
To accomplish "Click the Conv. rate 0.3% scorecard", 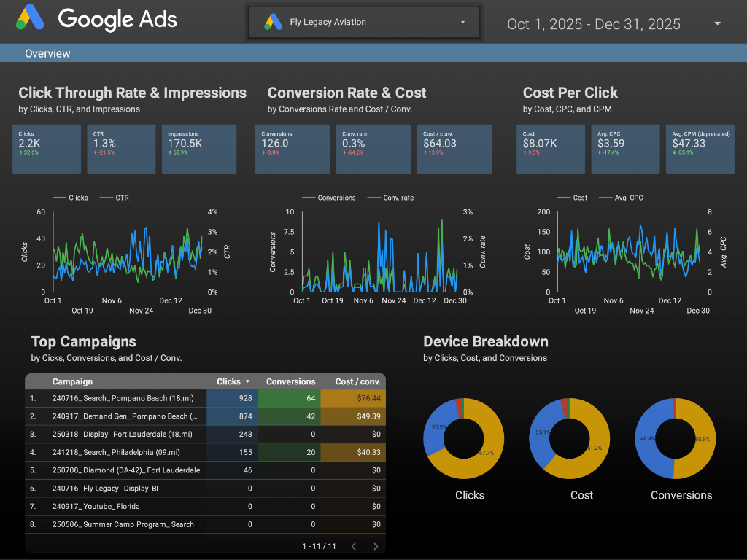I will pos(373,149).
